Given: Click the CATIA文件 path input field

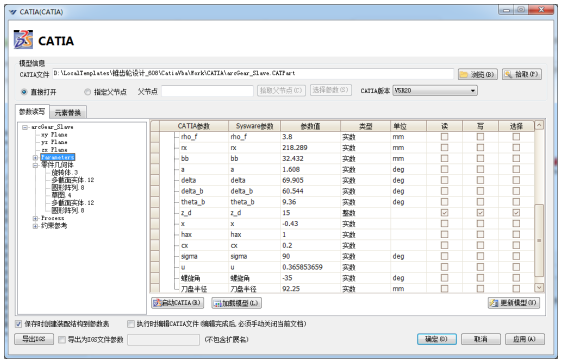Looking at the screenshot, I should [253, 74].
